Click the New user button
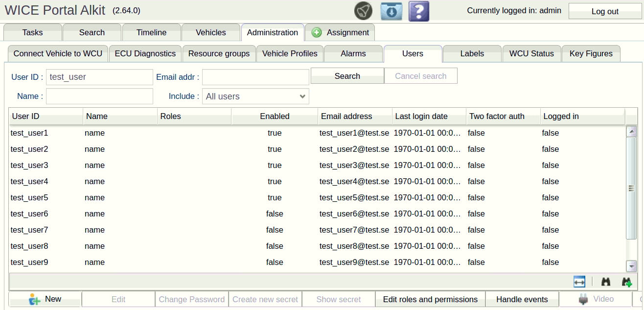Screen dimensions: 644x310 click(x=45, y=299)
